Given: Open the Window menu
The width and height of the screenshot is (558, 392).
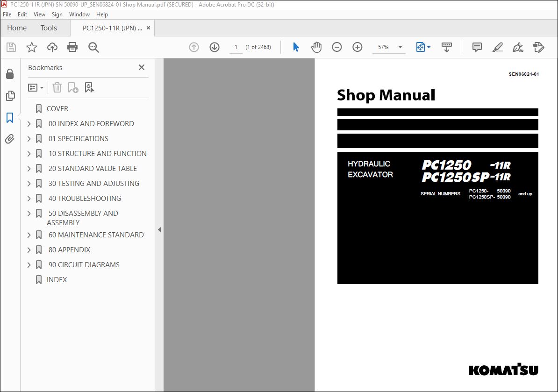Looking at the screenshot, I should [79, 14].
